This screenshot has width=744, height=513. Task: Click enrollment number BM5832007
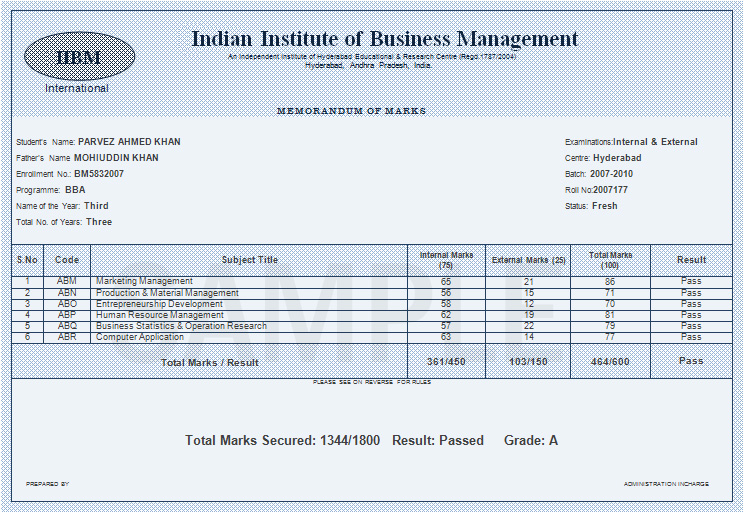pyautogui.click(x=99, y=174)
